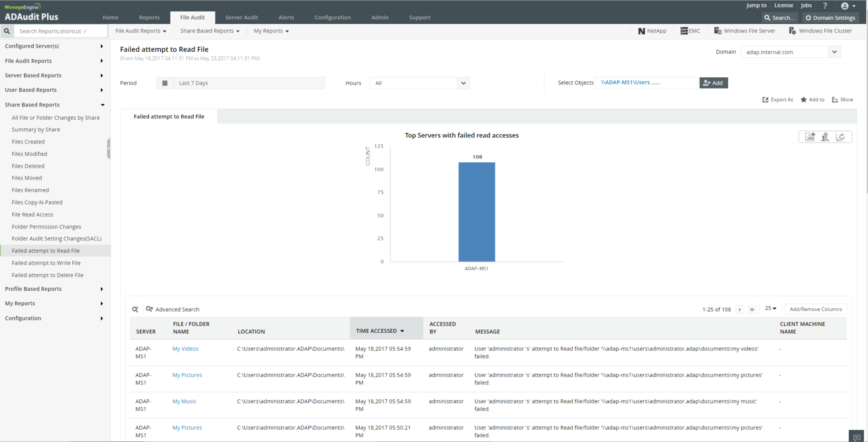Click the first chart-type icon above the graph
868x442 pixels.
810,137
